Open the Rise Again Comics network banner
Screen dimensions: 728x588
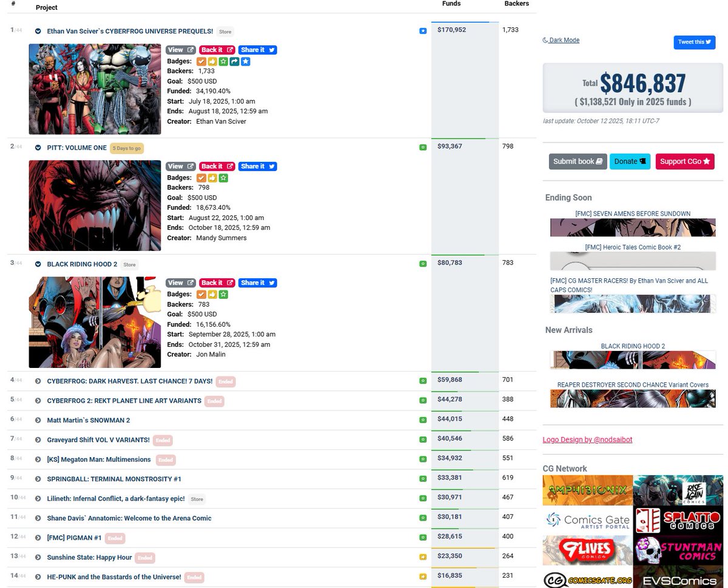pyautogui.click(x=678, y=490)
